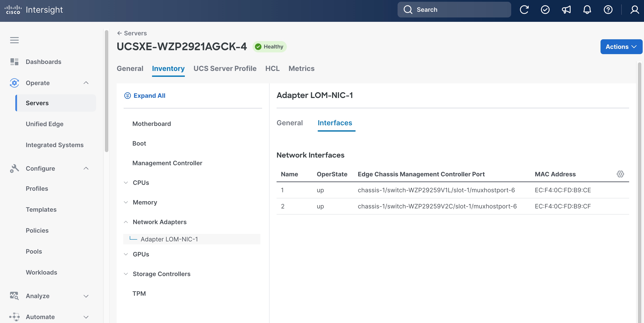
Task: Expand the GPUs tree node
Action: pos(126,254)
